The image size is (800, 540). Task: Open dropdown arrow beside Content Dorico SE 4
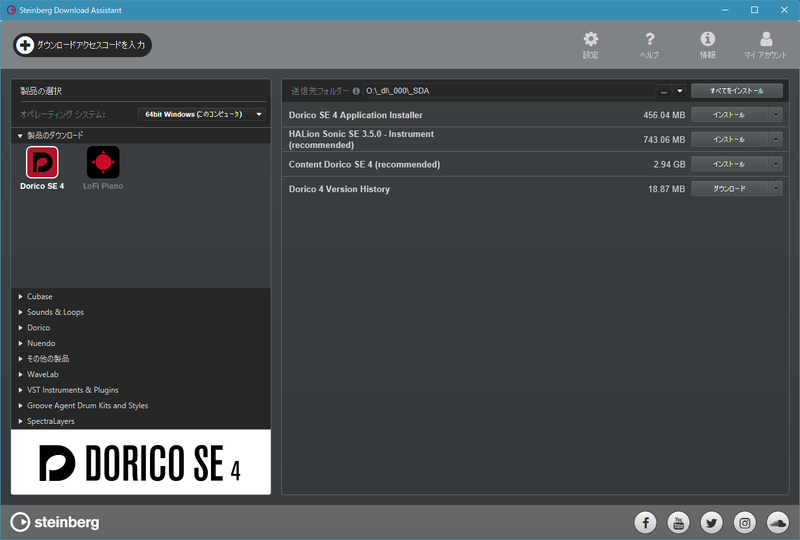(776, 164)
